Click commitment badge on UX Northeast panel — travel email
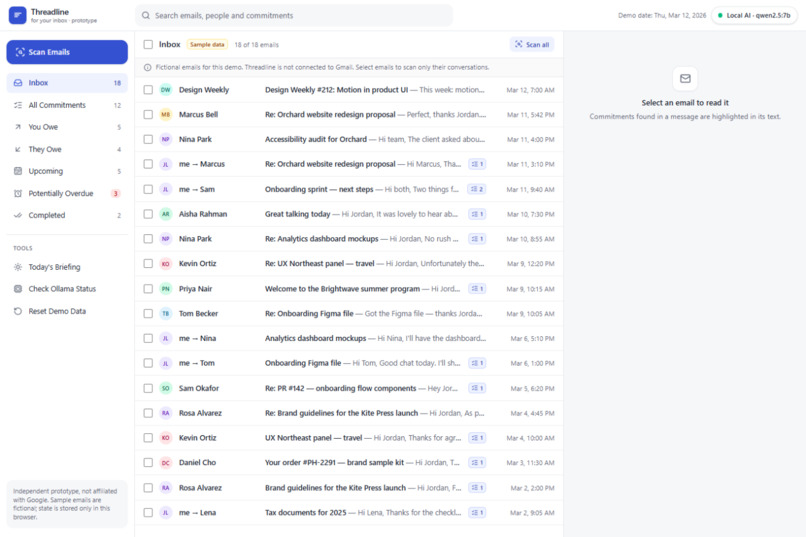Viewport: 806px width, 537px height. [477, 438]
